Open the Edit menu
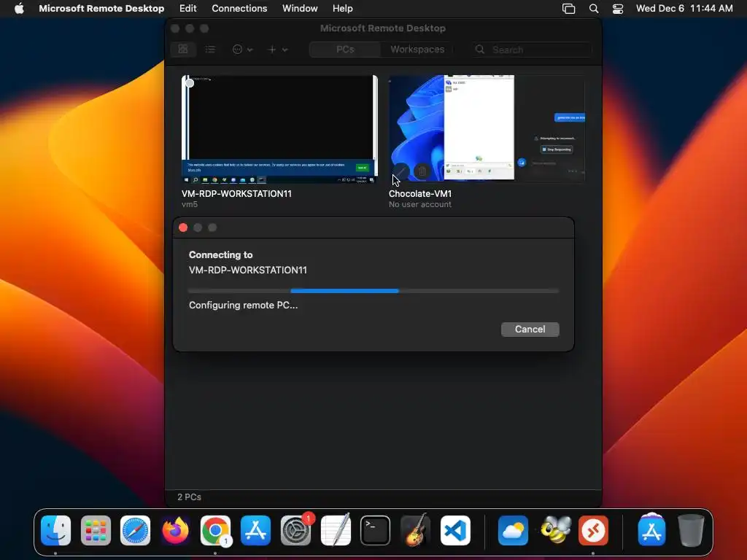This screenshot has width=747, height=560. [187, 9]
